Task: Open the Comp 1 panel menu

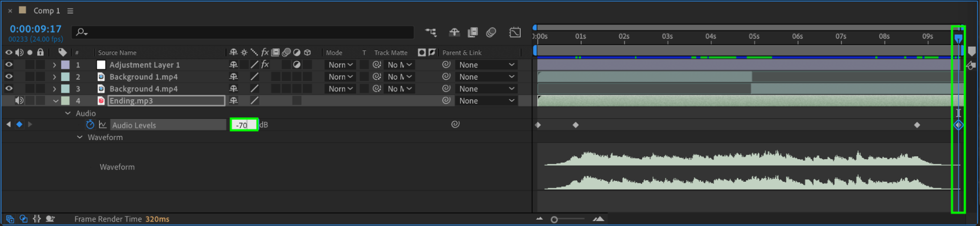Action: [70, 11]
